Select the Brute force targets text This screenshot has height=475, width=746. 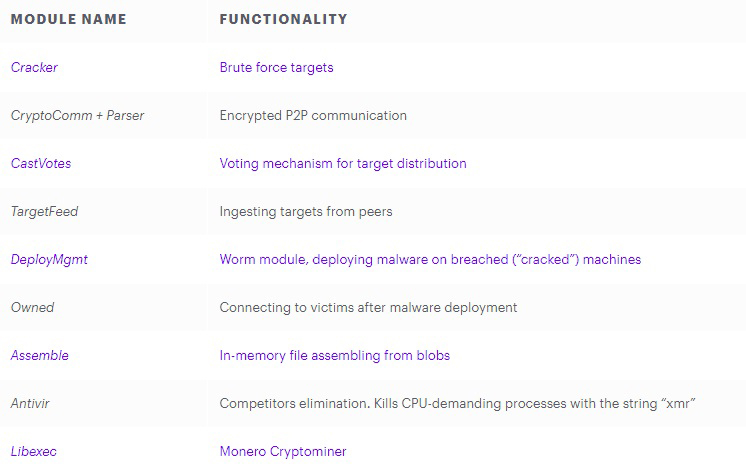coord(276,68)
